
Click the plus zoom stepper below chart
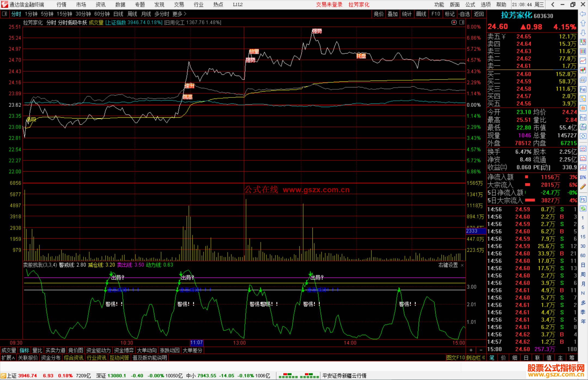coord(471,350)
